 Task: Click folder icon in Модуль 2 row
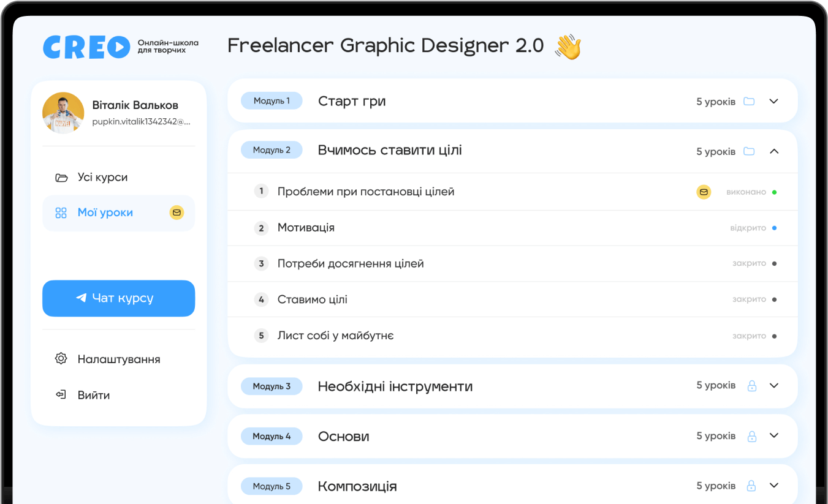point(749,151)
